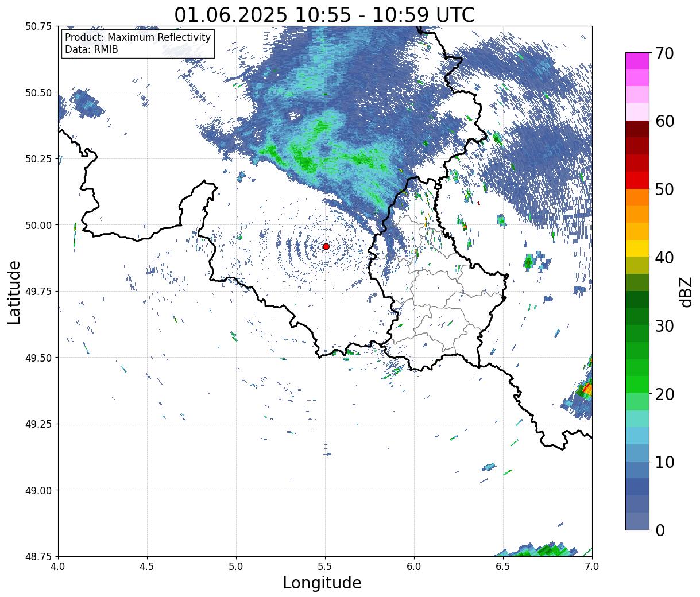Click the latitude tick label 48.75

point(38,556)
